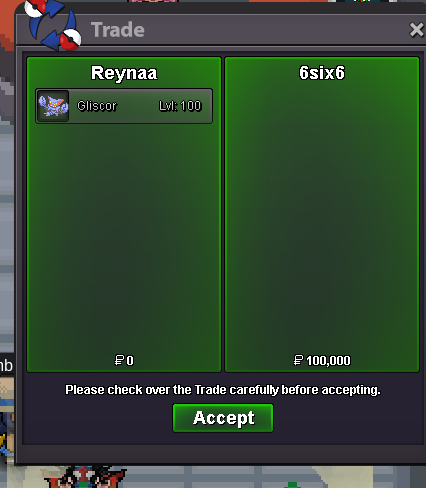Click the empty area of 6six6's offer panel
The width and height of the screenshot is (426, 488).
pos(322,217)
